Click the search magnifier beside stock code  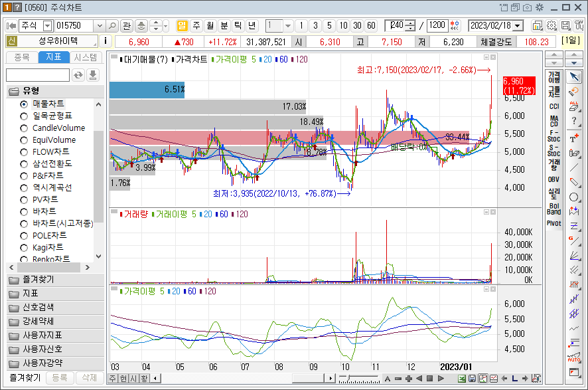(112, 25)
